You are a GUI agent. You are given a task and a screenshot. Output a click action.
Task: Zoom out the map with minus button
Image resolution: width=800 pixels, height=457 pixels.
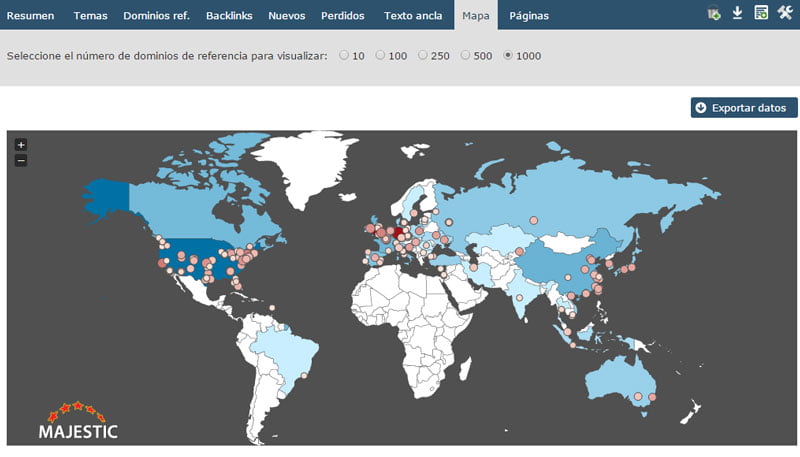(21, 160)
